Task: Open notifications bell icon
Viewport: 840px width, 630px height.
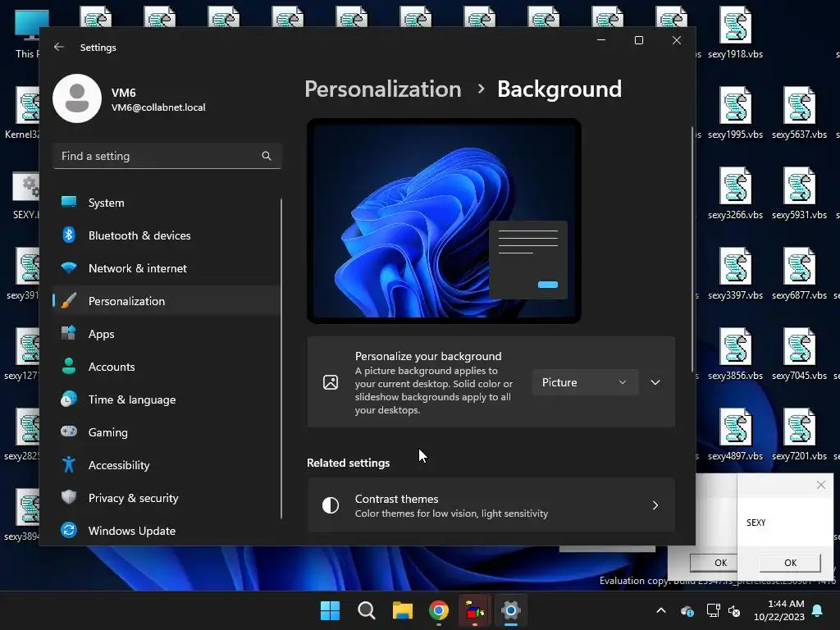Action: pos(818,610)
